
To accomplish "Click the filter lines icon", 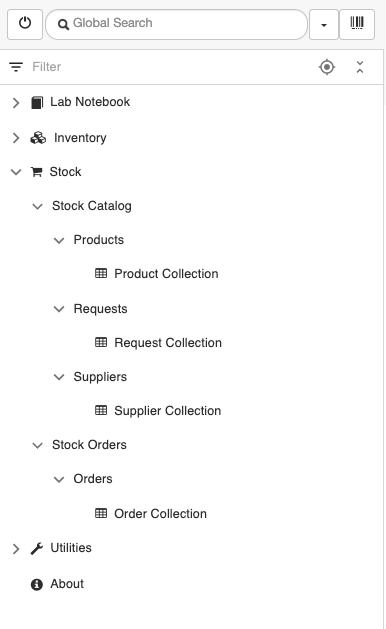I will click(x=16, y=67).
